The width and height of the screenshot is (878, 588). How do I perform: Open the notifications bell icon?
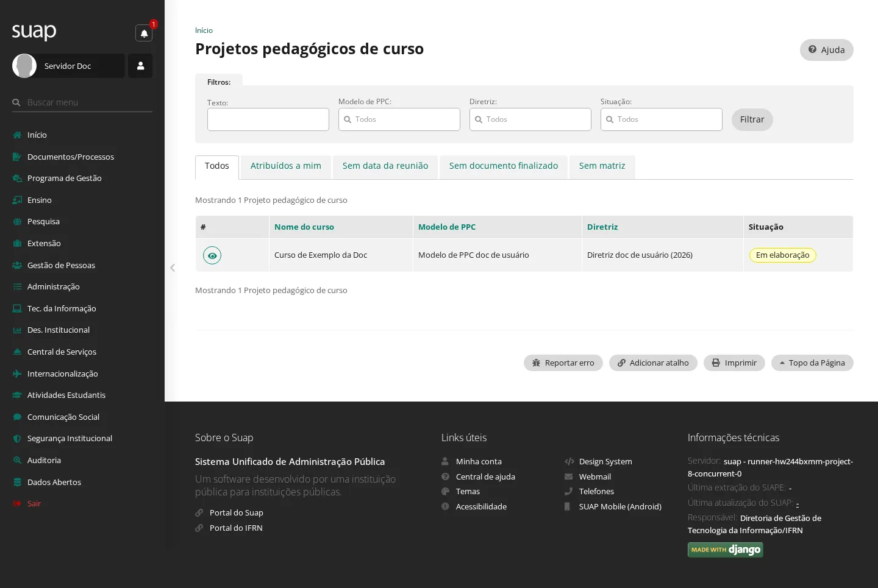(144, 33)
